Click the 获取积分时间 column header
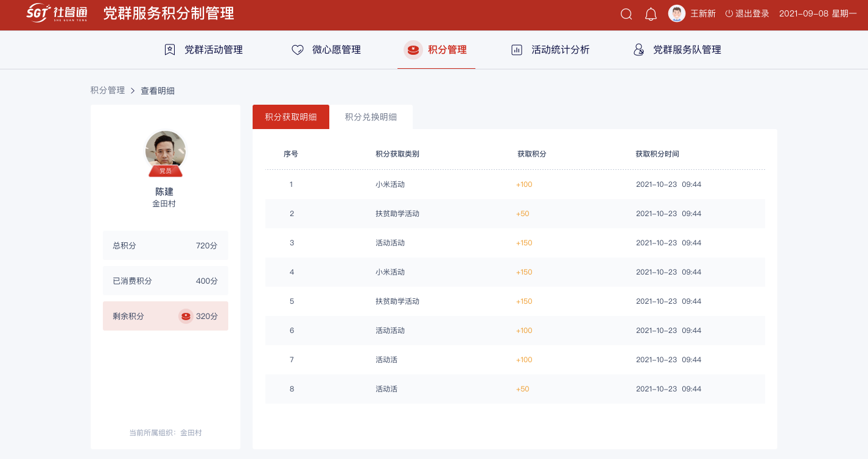The width and height of the screenshot is (868, 459). click(x=657, y=154)
